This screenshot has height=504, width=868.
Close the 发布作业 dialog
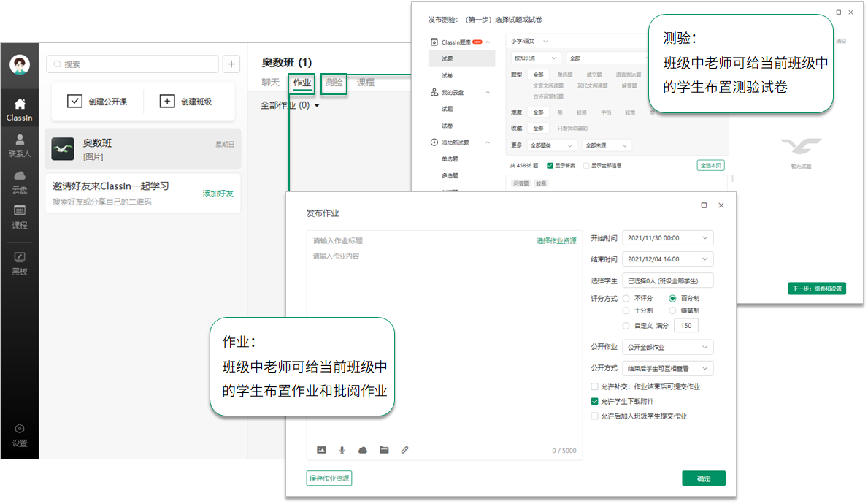(x=721, y=205)
